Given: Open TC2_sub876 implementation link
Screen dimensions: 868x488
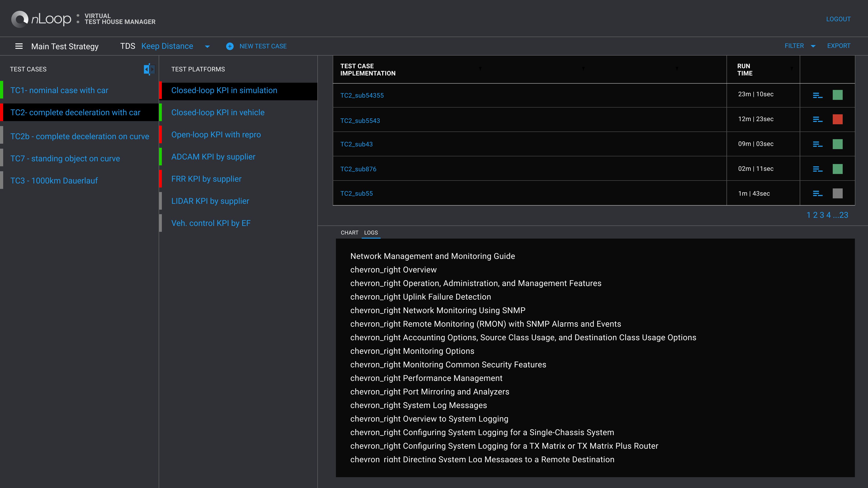Looking at the screenshot, I should (358, 169).
